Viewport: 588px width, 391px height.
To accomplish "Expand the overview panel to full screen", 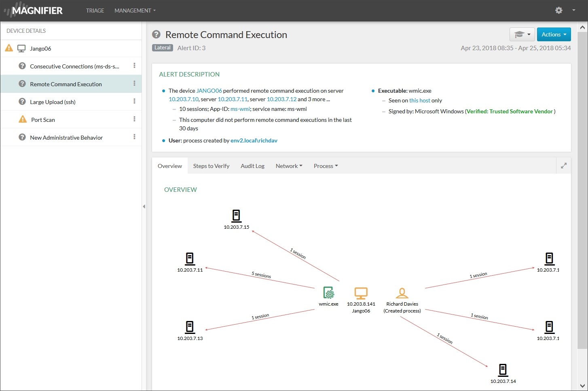I will click(x=564, y=166).
